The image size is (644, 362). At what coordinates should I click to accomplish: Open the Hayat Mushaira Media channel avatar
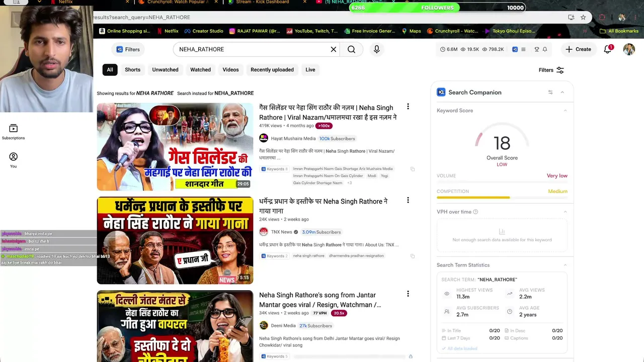pos(264,138)
